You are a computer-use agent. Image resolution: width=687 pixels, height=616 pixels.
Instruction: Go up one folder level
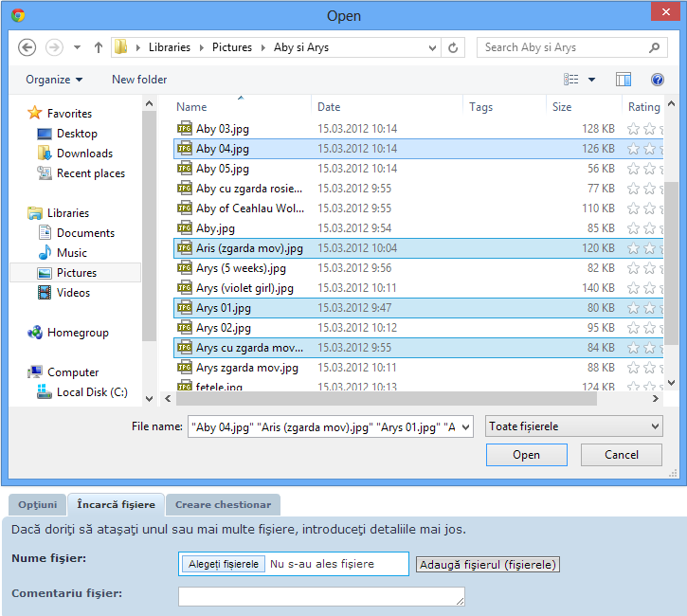pyautogui.click(x=99, y=47)
